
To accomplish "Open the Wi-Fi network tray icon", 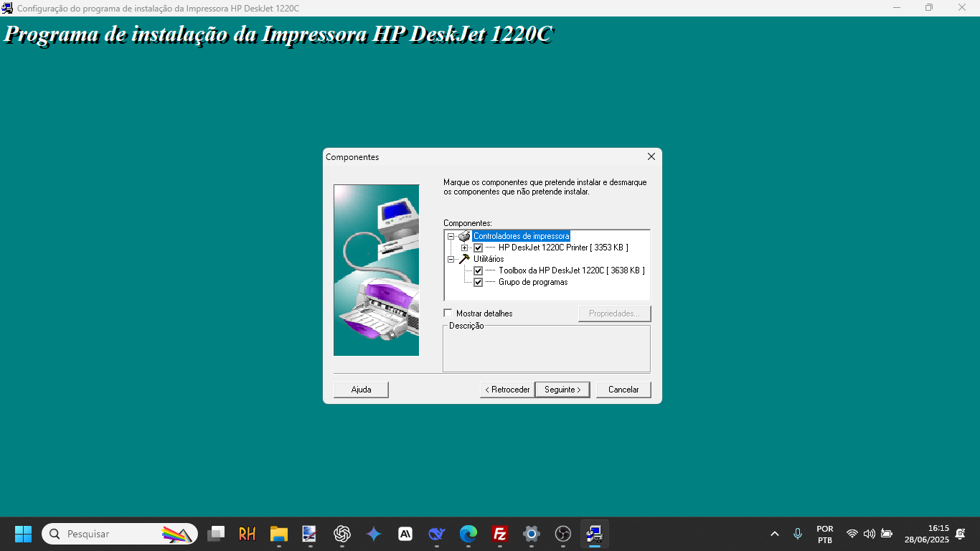I will click(852, 534).
